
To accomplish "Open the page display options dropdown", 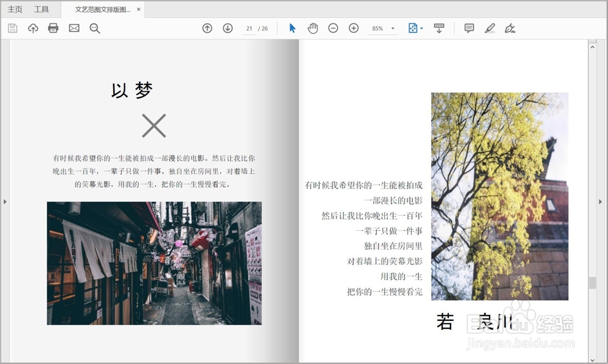I will 414,28.
